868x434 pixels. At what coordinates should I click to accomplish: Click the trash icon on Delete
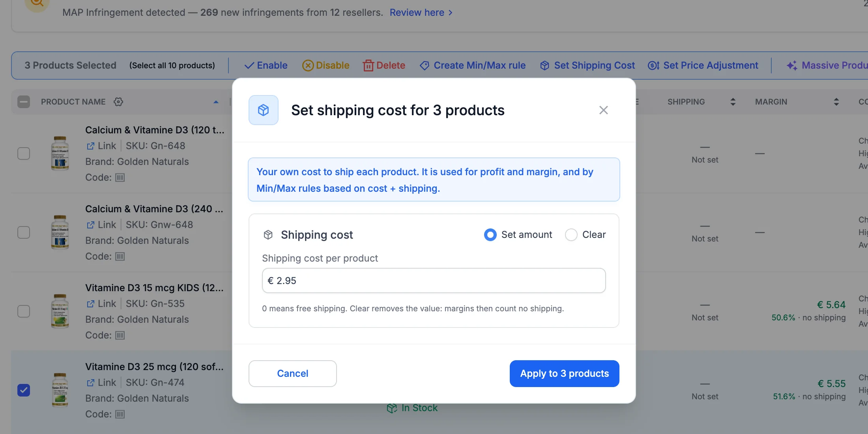(368, 65)
